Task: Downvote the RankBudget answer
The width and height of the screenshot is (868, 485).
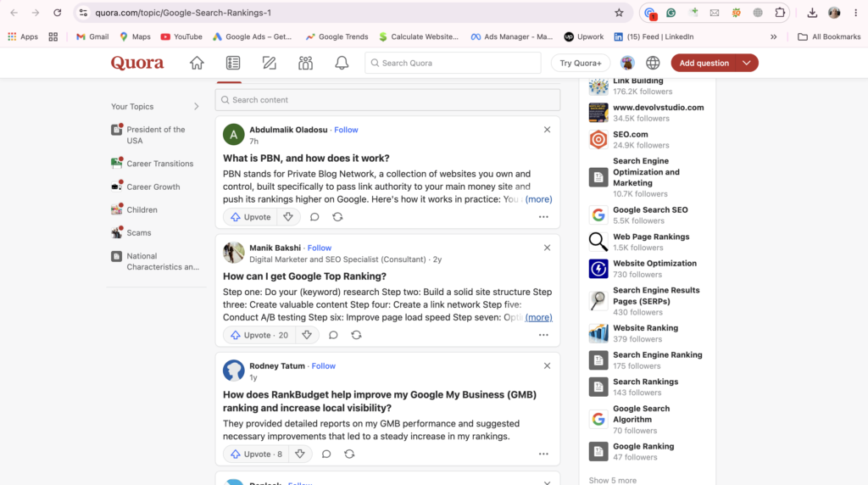Action: 300,454
